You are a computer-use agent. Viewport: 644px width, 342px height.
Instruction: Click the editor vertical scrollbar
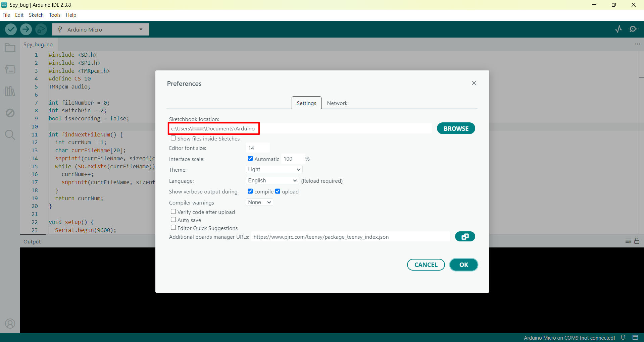(x=641, y=142)
